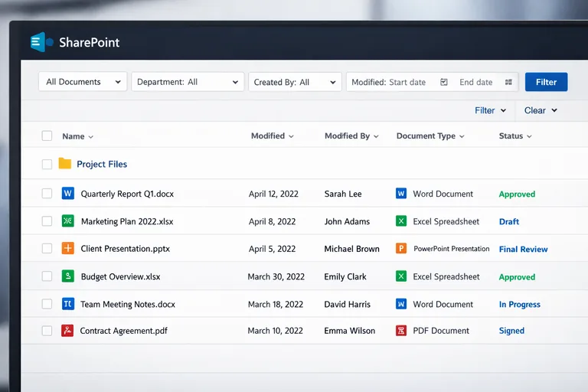
Task: Open Contract Agreement.pdf
Action: coord(124,331)
